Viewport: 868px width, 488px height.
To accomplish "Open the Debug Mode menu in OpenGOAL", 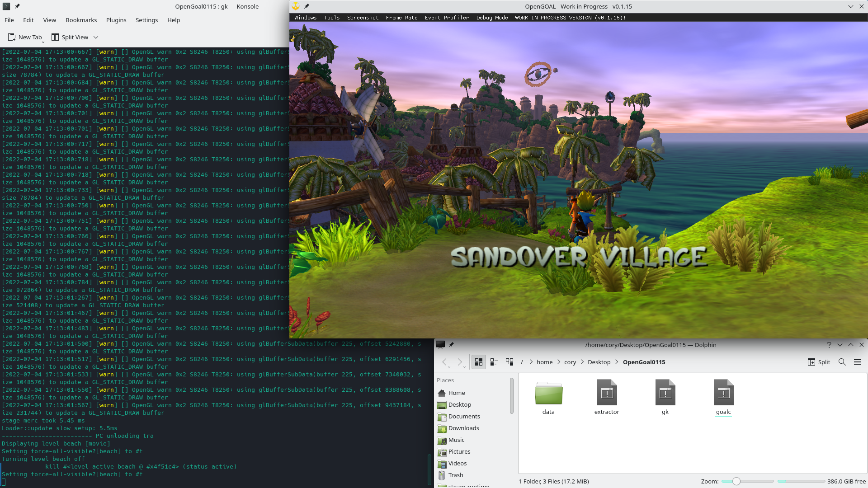I will (x=492, y=18).
